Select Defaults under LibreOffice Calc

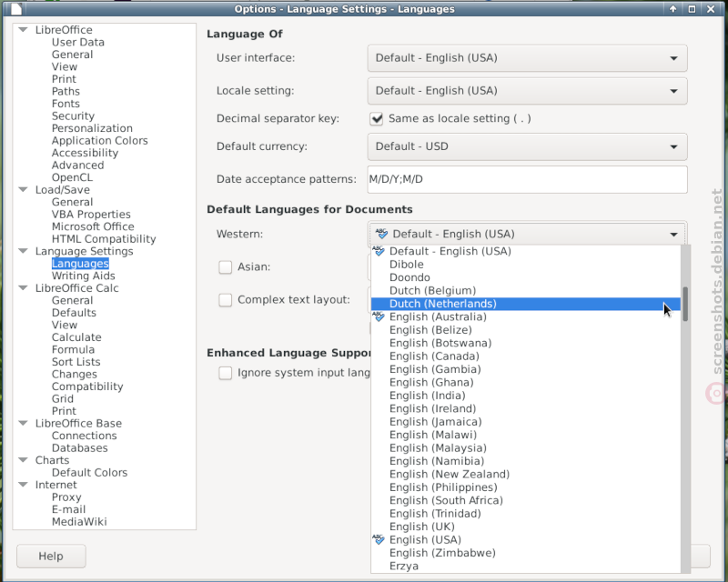(74, 313)
